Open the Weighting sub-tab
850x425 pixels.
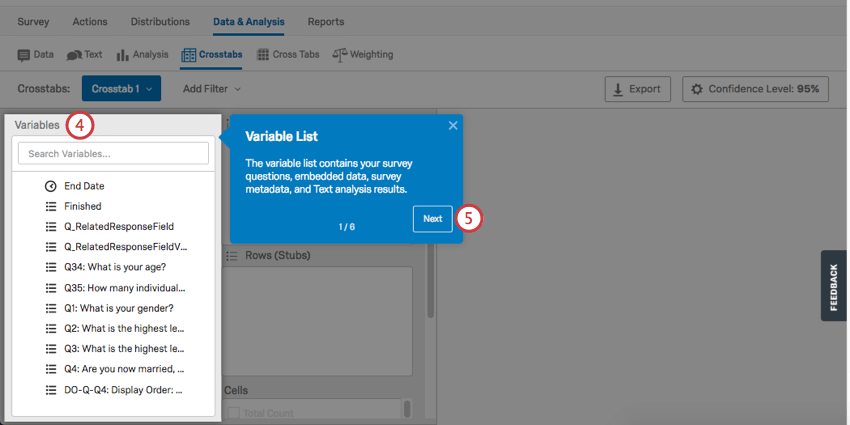pos(363,55)
